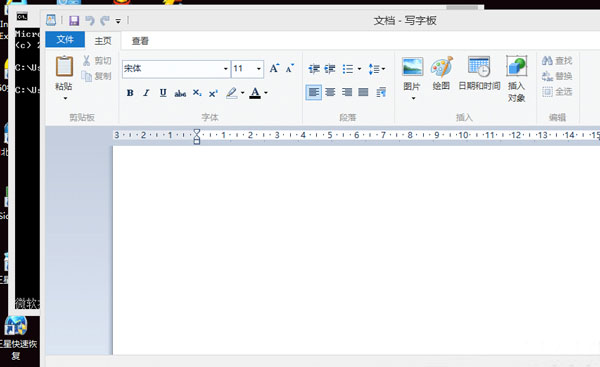The height and width of the screenshot is (367, 600).
Task: Apply the text highlight color pen
Action: [x=232, y=93]
